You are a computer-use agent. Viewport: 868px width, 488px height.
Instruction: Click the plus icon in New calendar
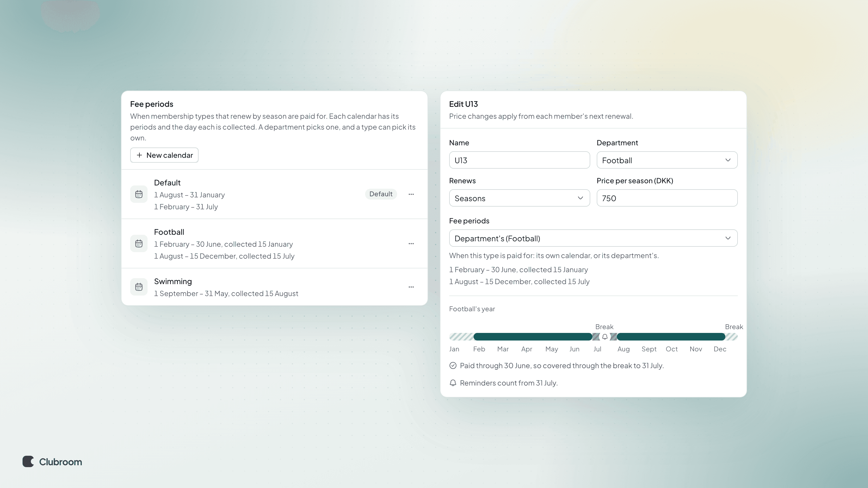139,155
